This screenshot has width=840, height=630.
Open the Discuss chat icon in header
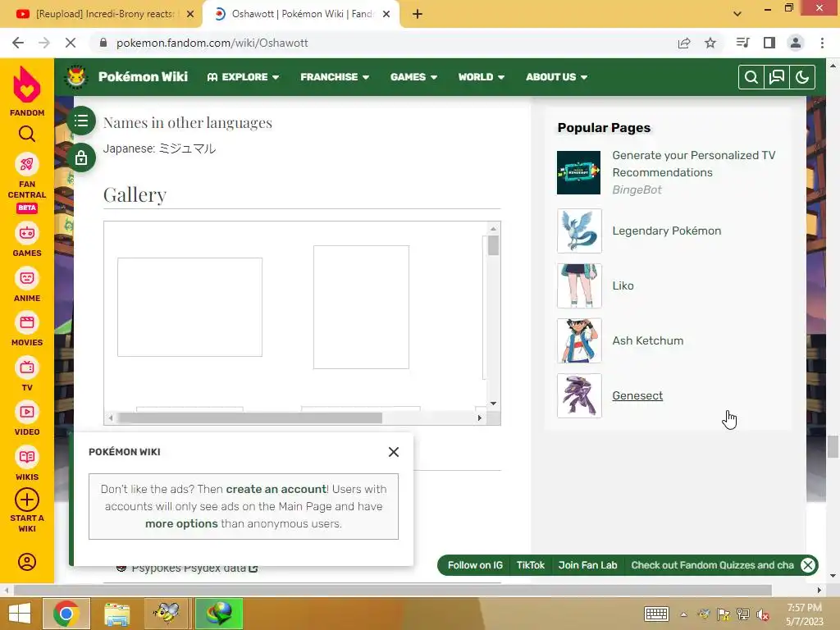pos(777,77)
